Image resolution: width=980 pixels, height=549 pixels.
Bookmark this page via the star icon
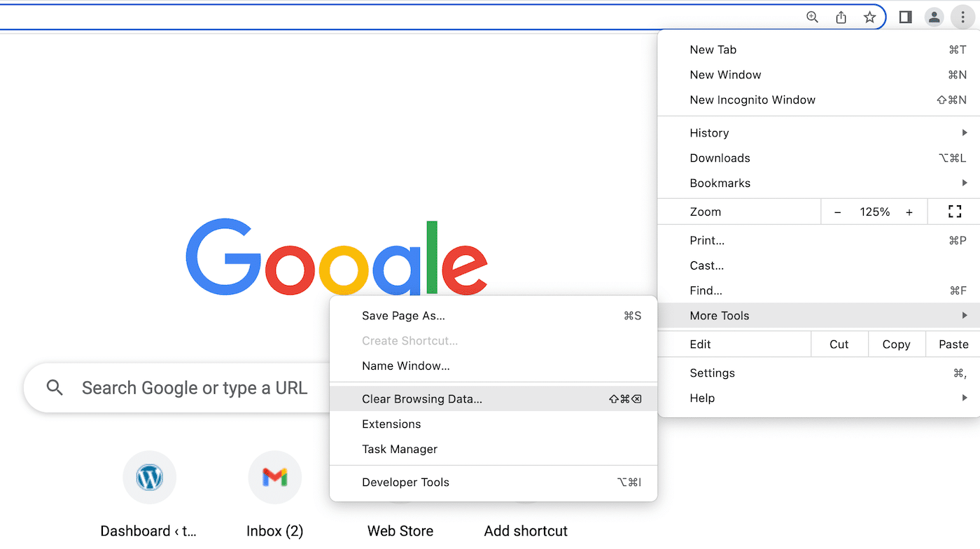click(869, 17)
